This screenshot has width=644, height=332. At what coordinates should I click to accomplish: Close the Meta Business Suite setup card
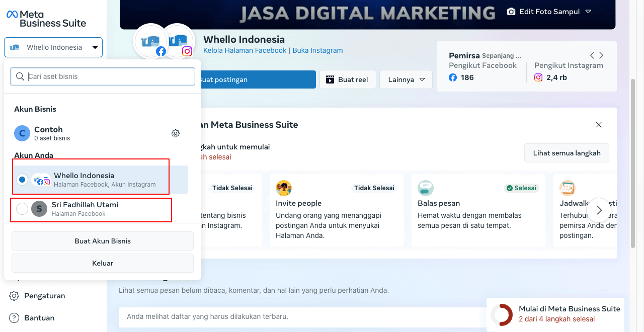tap(598, 125)
